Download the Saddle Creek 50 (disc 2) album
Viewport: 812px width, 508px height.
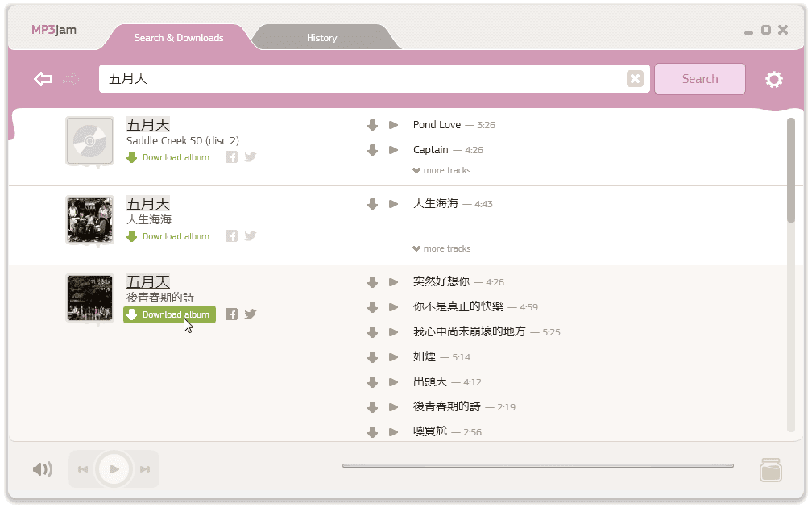click(168, 157)
